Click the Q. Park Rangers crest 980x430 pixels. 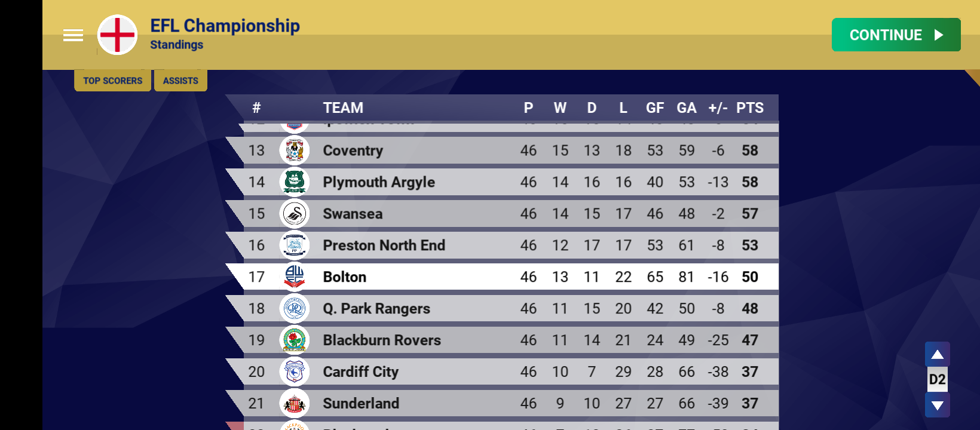[294, 309]
